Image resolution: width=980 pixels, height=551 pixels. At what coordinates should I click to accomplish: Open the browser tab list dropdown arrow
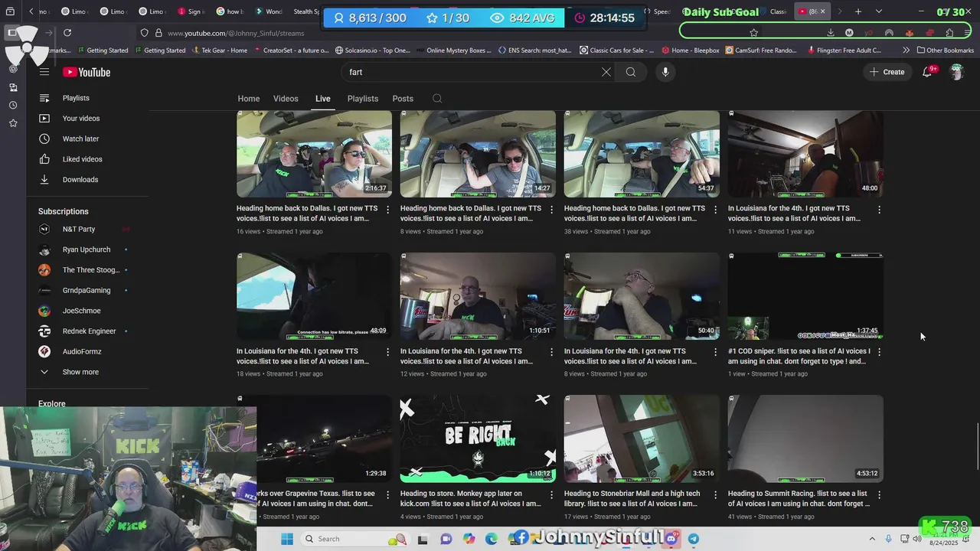click(x=878, y=11)
